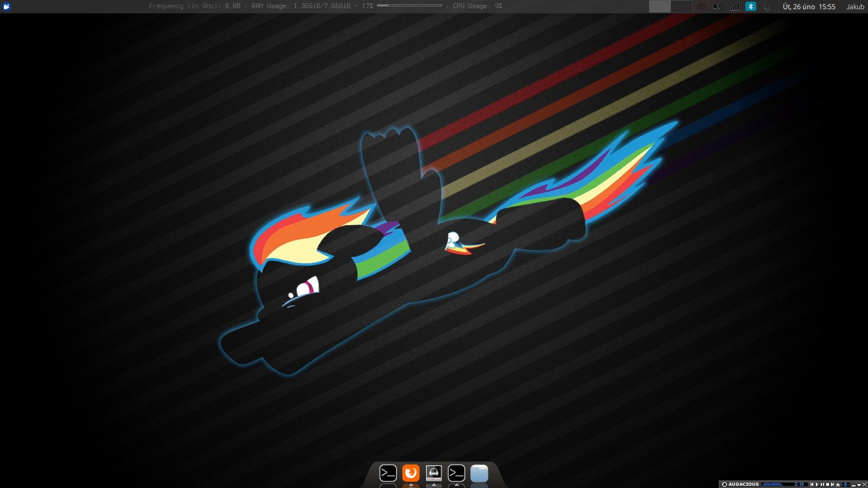Click the Audacious downward arrow unshade button
868x488 pixels.
[859, 485]
